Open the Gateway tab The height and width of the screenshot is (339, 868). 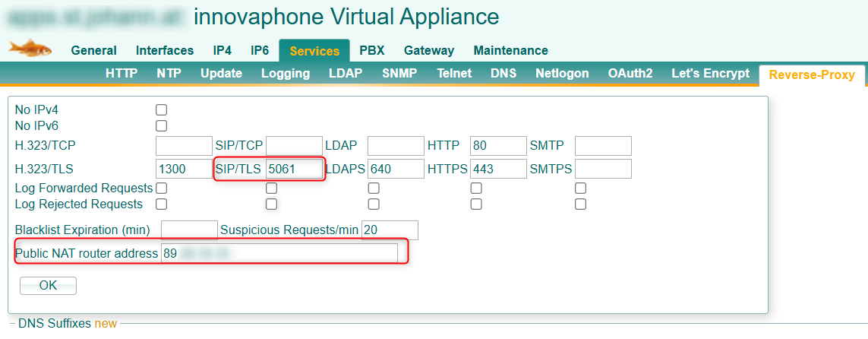(x=428, y=51)
